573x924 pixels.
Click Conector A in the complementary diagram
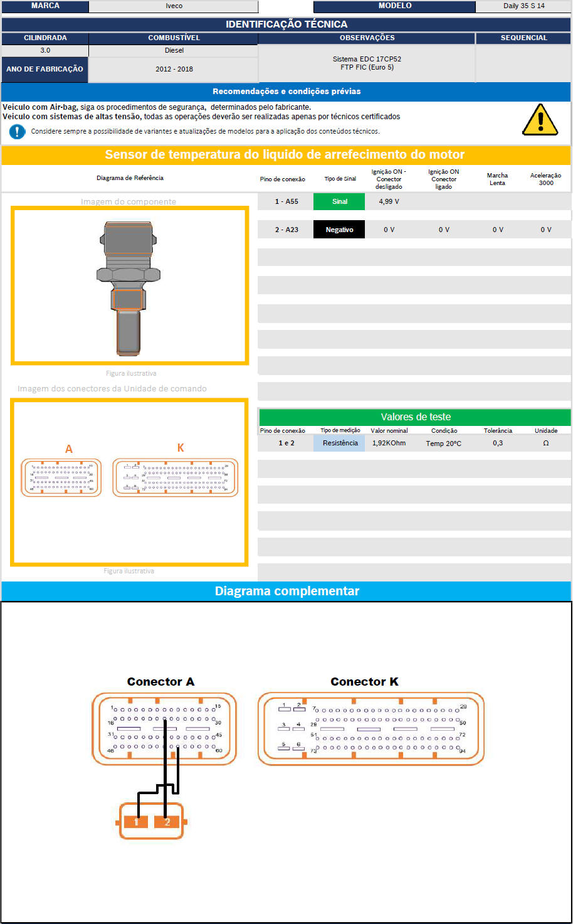pos(164,728)
